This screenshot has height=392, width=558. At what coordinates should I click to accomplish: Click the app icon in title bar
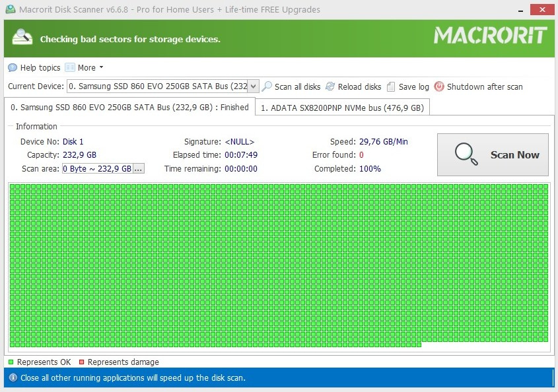click(x=11, y=9)
